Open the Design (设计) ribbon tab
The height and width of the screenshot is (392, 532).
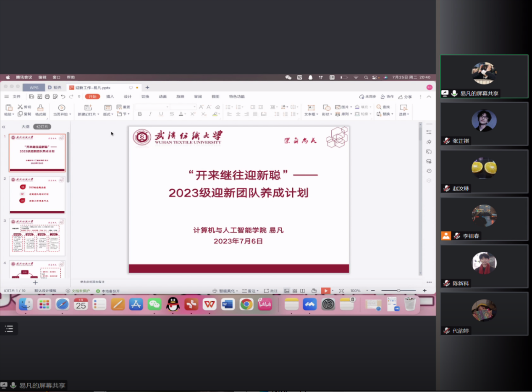tap(128, 97)
